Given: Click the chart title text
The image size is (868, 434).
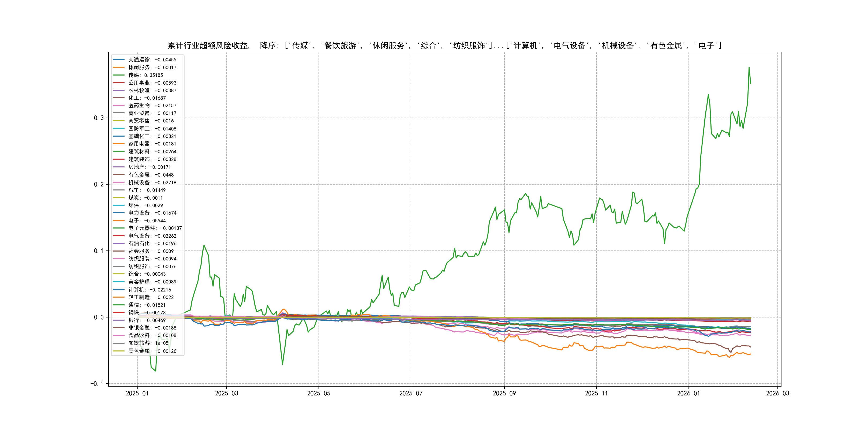Looking at the screenshot, I should [x=444, y=46].
